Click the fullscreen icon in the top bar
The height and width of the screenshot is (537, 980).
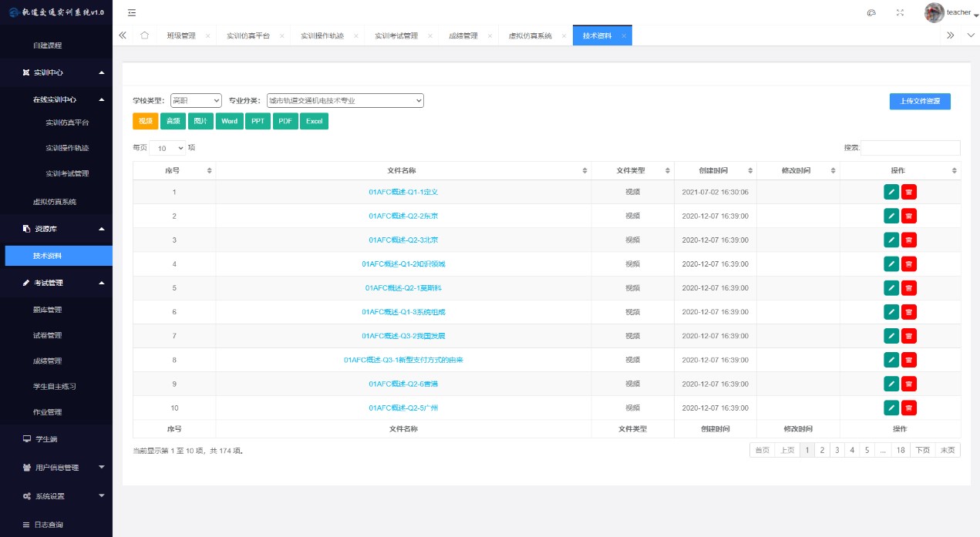pyautogui.click(x=900, y=12)
